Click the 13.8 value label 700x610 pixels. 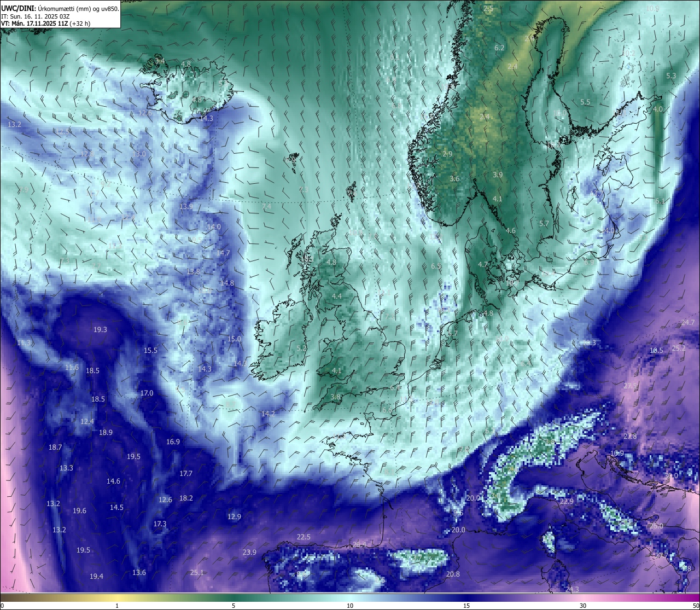coord(193,271)
